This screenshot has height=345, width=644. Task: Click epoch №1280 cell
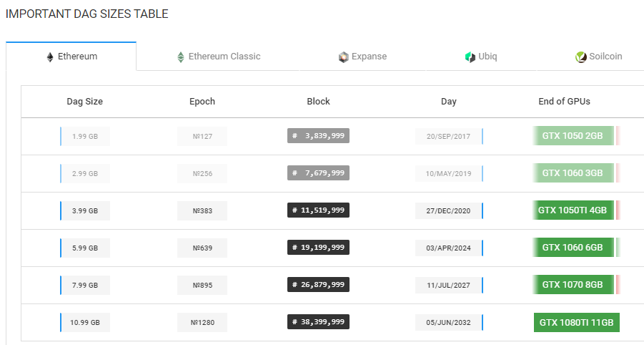[x=202, y=322]
